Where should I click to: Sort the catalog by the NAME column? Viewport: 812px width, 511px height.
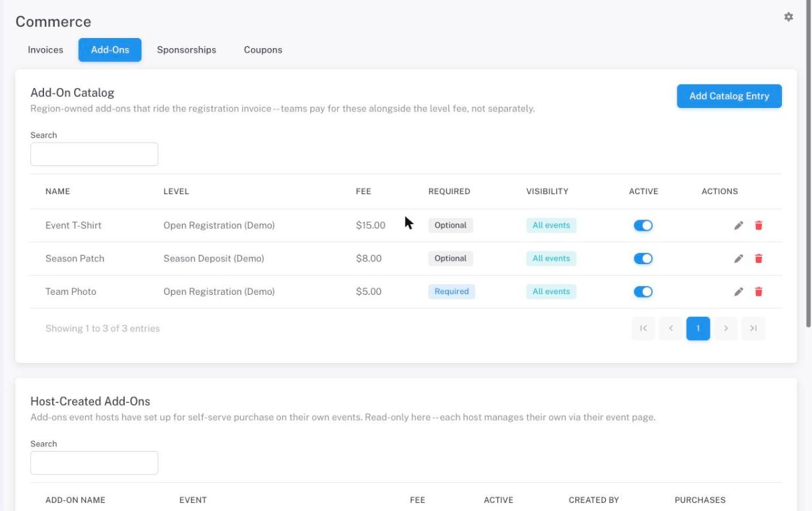coord(57,191)
